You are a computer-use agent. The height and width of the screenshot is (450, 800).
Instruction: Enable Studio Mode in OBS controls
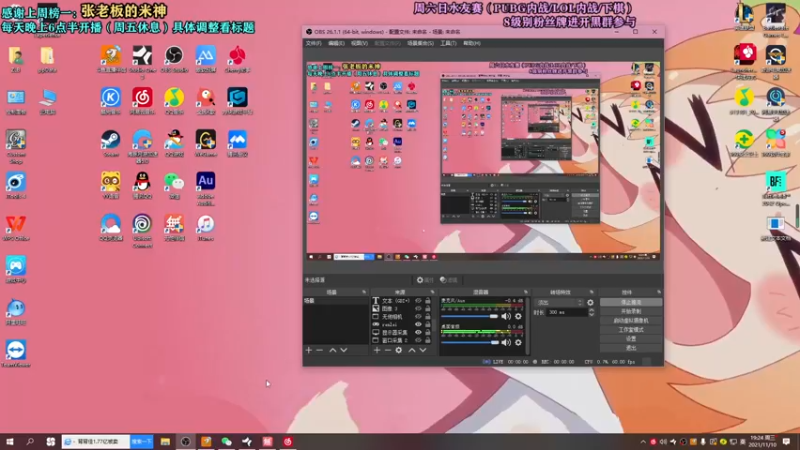(631, 330)
